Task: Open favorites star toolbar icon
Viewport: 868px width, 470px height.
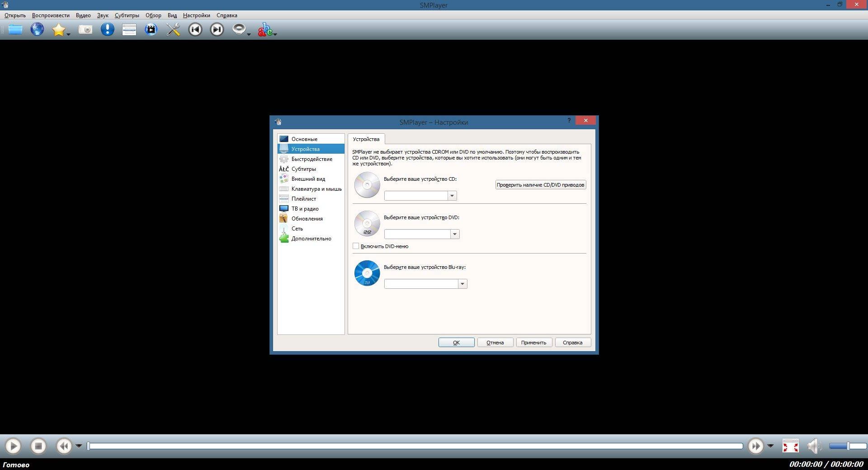Action: pos(58,30)
